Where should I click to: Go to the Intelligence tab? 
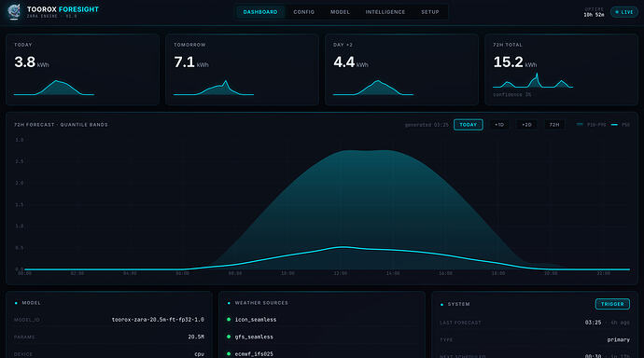coord(385,12)
